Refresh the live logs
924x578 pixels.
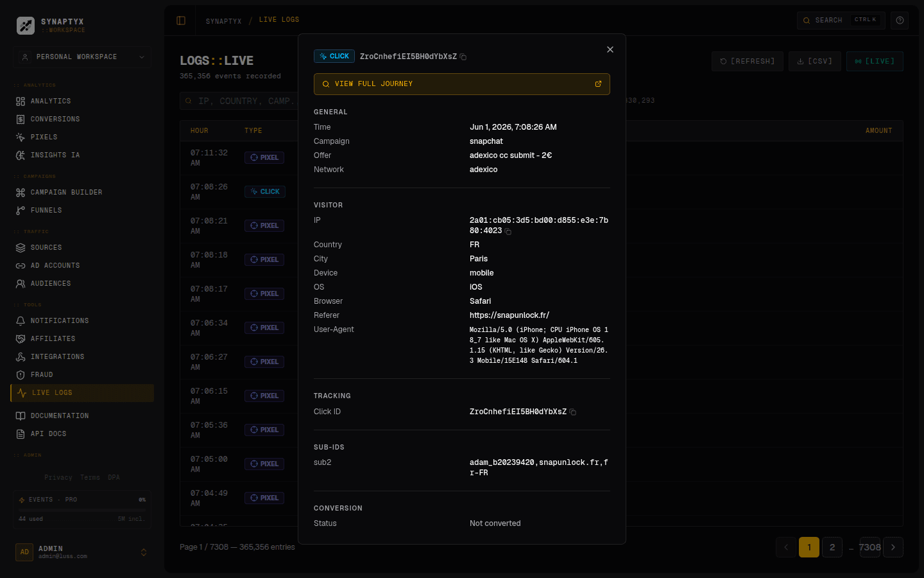747,61
